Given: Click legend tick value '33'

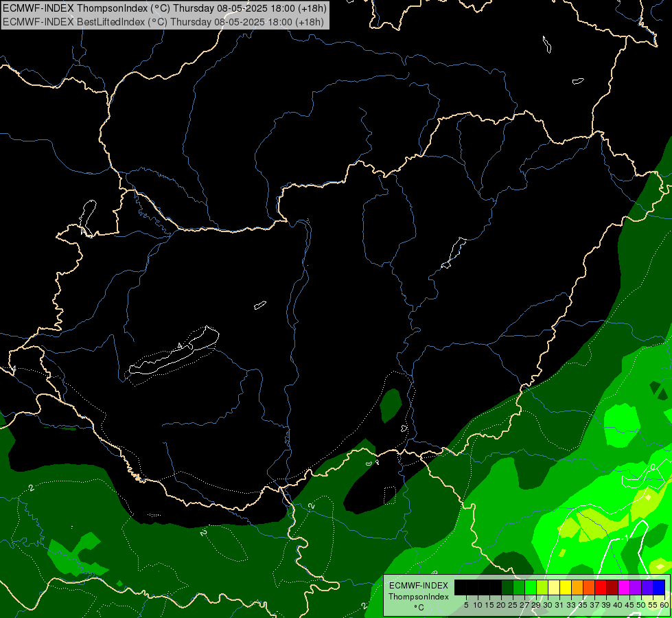Looking at the screenshot, I should tap(571, 605).
